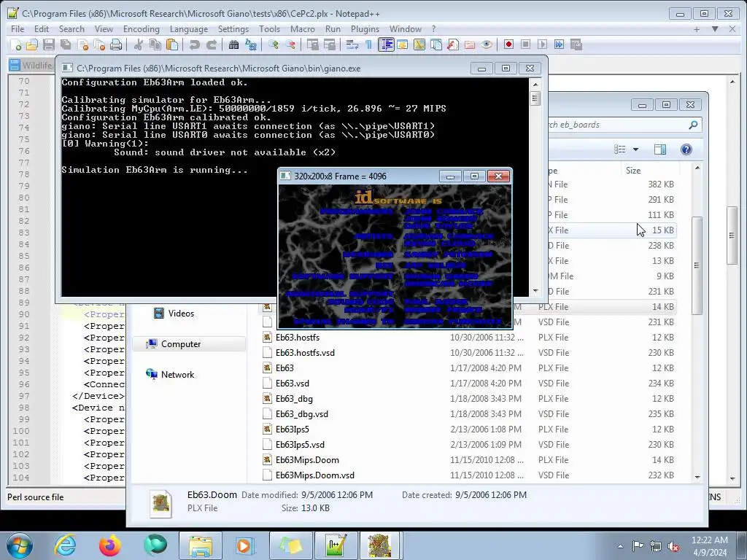The height and width of the screenshot is (560, 747).
Task: Click the Monitoring eye icon in Notepad++
Action: pos(486,44)
